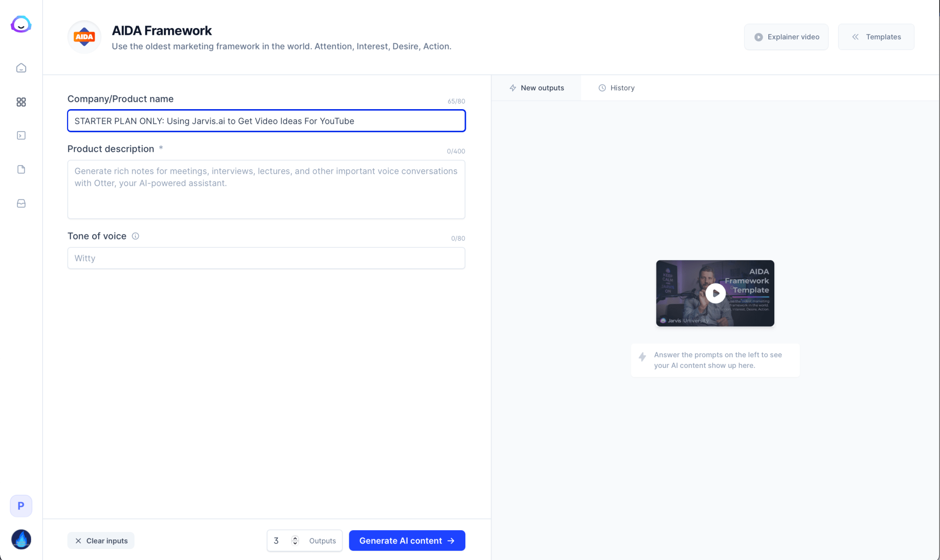Click the Tone of voice info icon
940x560 pixels.
pos(135,236)
